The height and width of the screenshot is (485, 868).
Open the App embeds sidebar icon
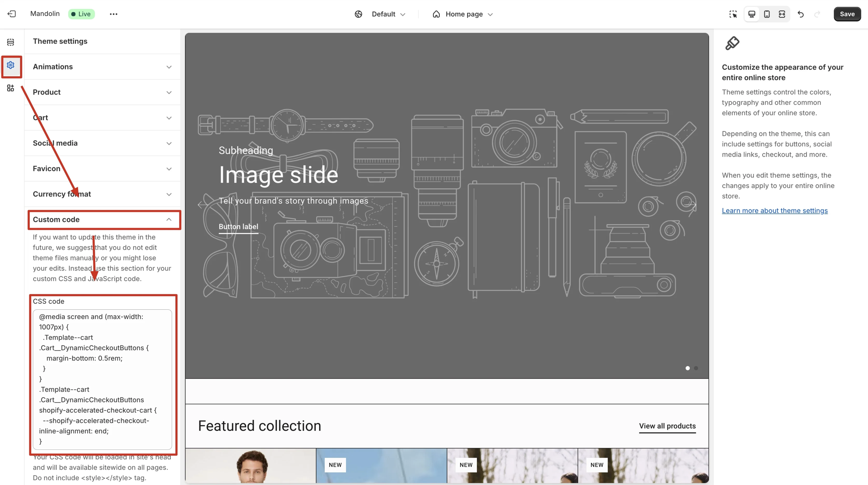(x=10, y=88)
